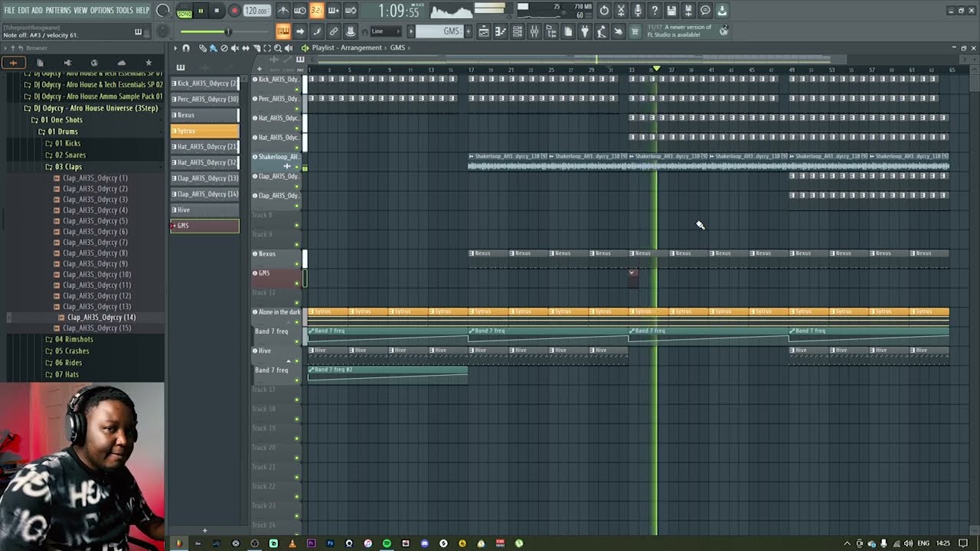Image resolution: width=980 pixels, height=551 pixels.
Task: Open the Mixer view icon
Action: tap(534, 31)
